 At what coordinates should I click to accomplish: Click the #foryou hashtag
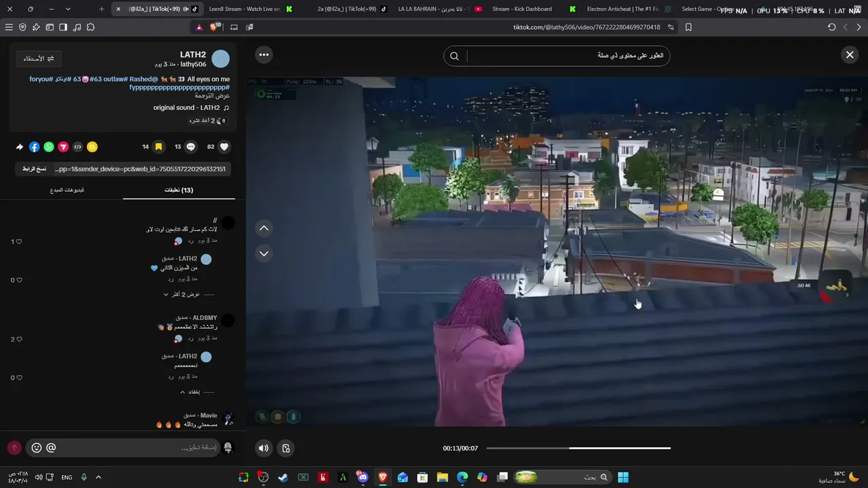click(41, 79)
